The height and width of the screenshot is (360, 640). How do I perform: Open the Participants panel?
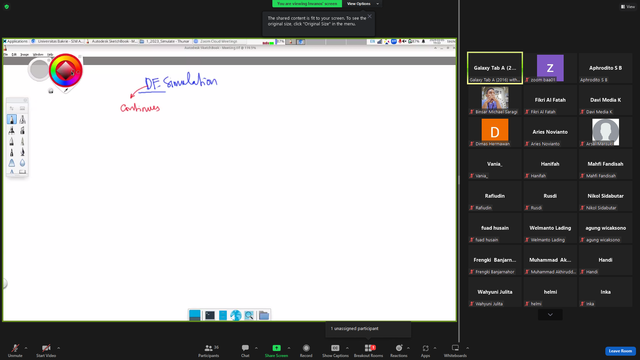click(x=209, y=350)
